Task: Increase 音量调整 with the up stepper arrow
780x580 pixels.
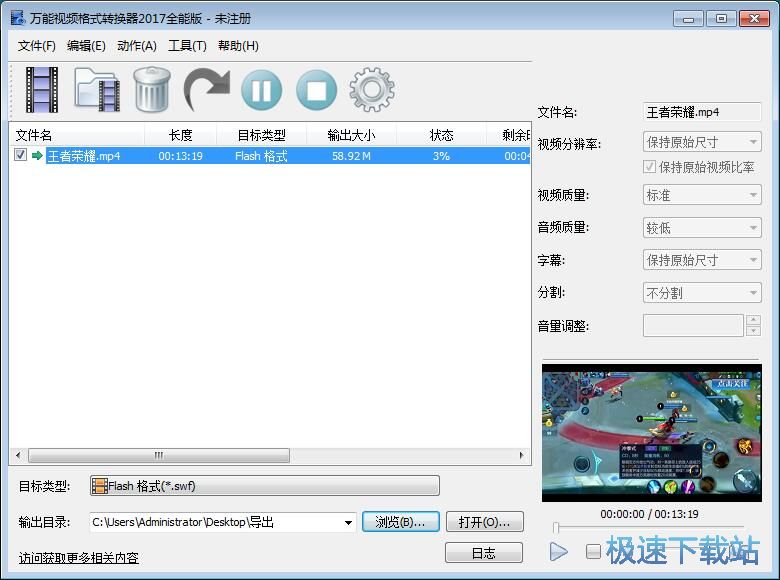Action: point(754,320)
